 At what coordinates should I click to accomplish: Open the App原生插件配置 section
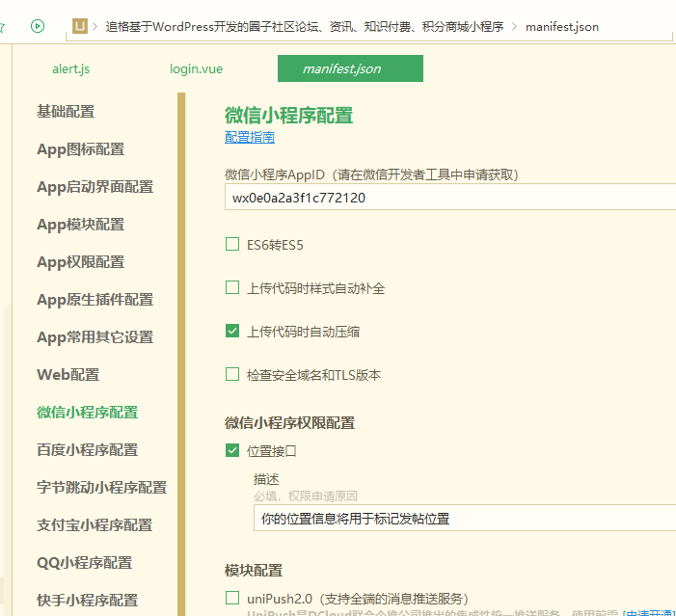click(x=95, y=299)
